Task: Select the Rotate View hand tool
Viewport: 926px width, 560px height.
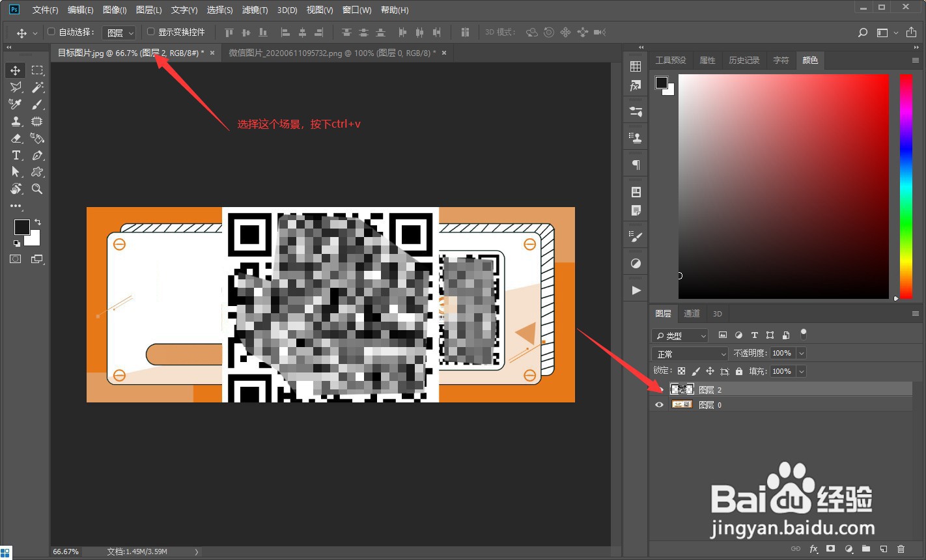Action: click(x=16, y=189)
